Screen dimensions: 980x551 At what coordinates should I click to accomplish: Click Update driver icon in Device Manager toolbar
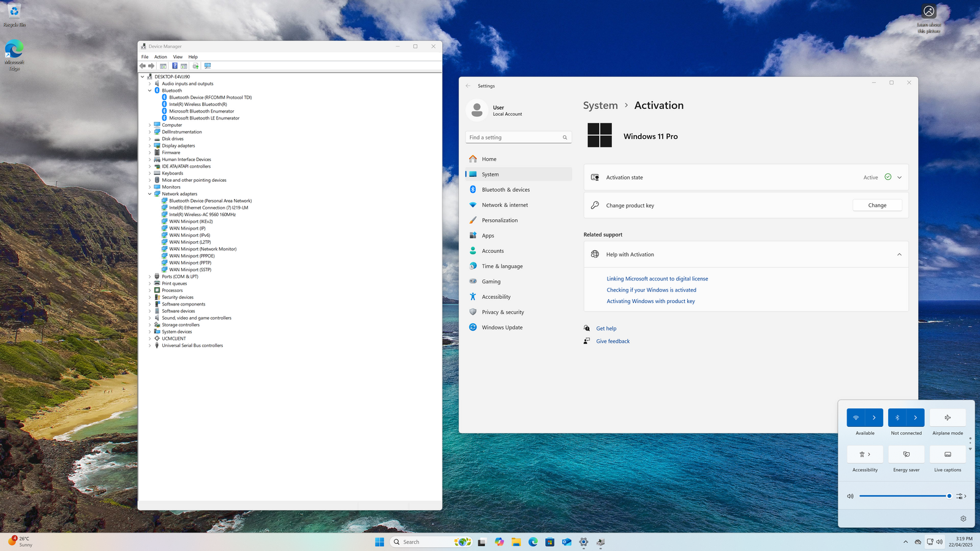[195, 66]
